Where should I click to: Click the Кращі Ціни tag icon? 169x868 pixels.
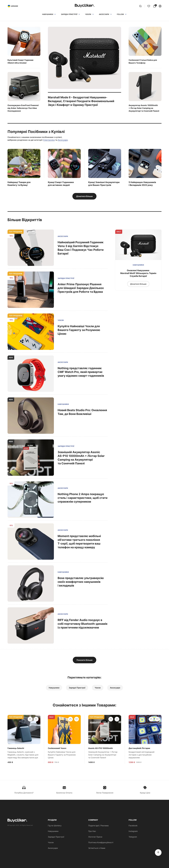(145, 787)
